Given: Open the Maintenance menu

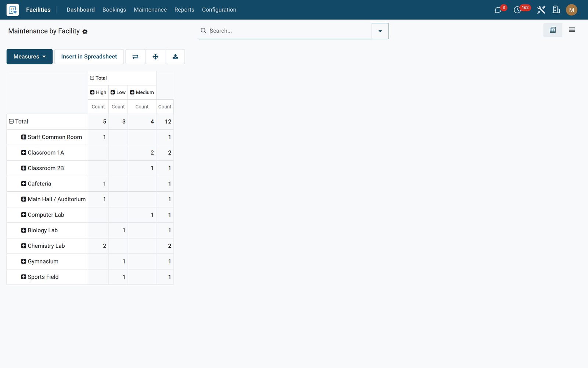Looking at the screenshot, I should 150,10.
